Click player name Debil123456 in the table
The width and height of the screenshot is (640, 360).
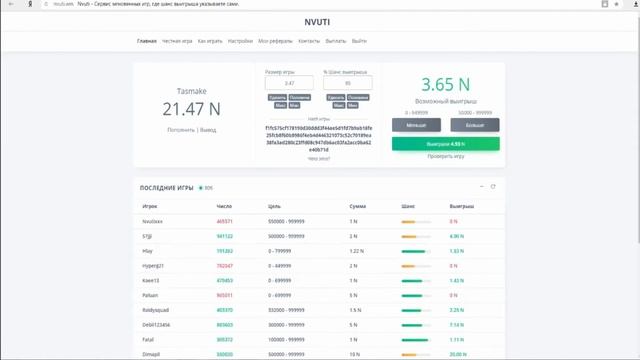156,325
